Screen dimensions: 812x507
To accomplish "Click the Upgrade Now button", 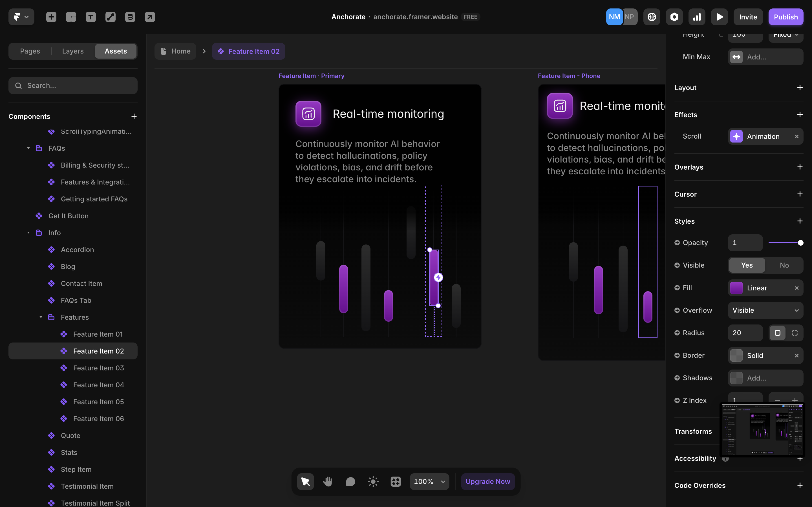I will tap(487, 482).
